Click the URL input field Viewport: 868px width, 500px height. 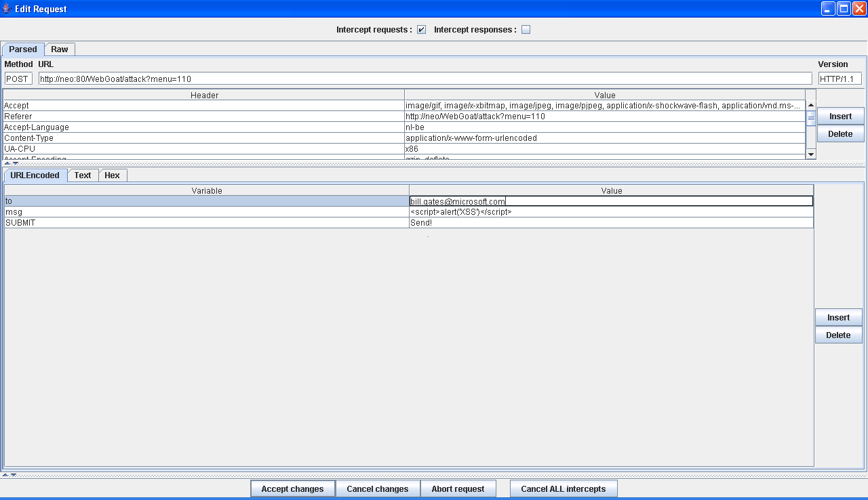(425, 79)
